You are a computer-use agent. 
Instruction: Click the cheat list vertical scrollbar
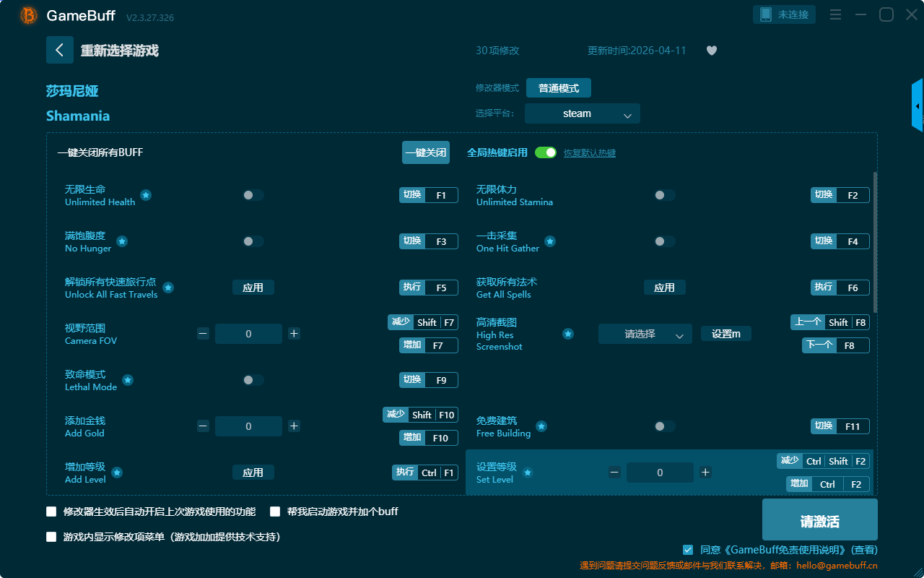tap(876, 242)
